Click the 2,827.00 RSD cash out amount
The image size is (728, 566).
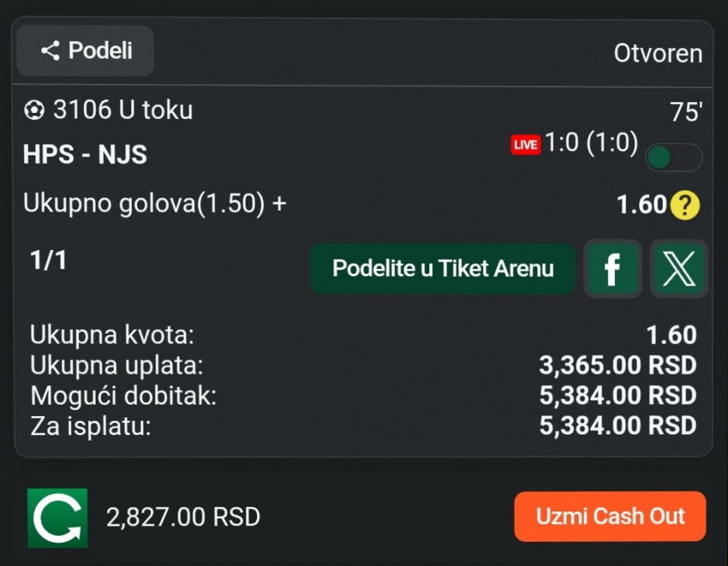184,518
